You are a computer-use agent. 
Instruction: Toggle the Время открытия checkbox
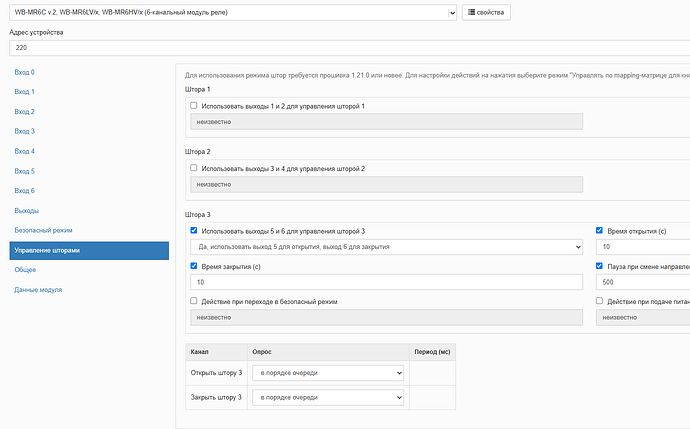tap(600, 230)
